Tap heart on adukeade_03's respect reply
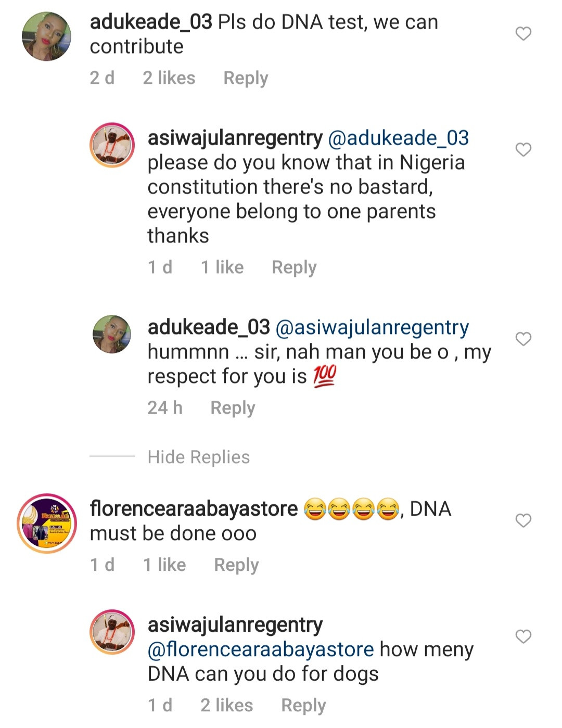Screen dimensions: 562x728 523,339
